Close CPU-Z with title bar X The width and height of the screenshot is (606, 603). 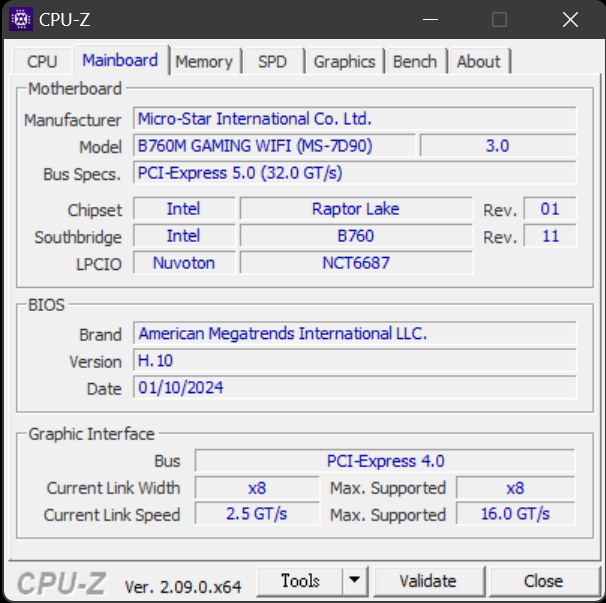(x=570, y=19)
